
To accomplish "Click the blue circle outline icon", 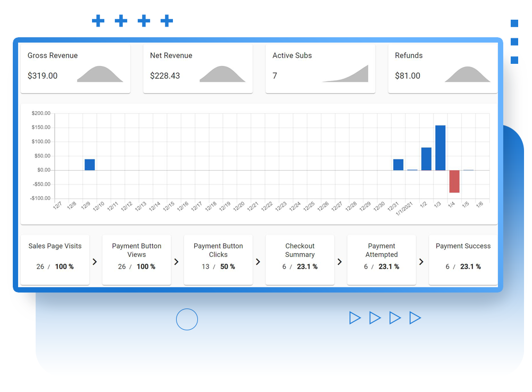I will point(187,320).
